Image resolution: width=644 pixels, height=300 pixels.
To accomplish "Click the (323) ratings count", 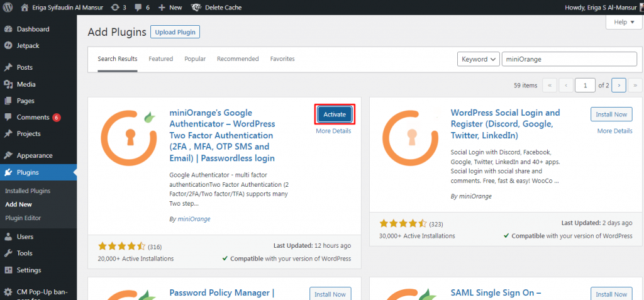I will coord(436,224).
